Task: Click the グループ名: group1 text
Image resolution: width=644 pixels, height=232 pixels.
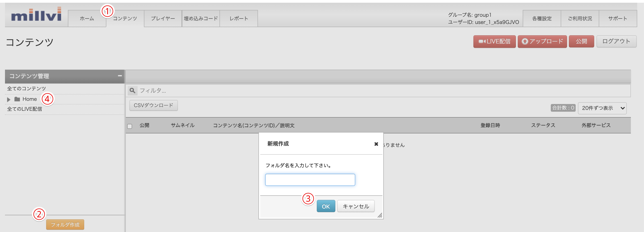Action: [x=470, y=15]
